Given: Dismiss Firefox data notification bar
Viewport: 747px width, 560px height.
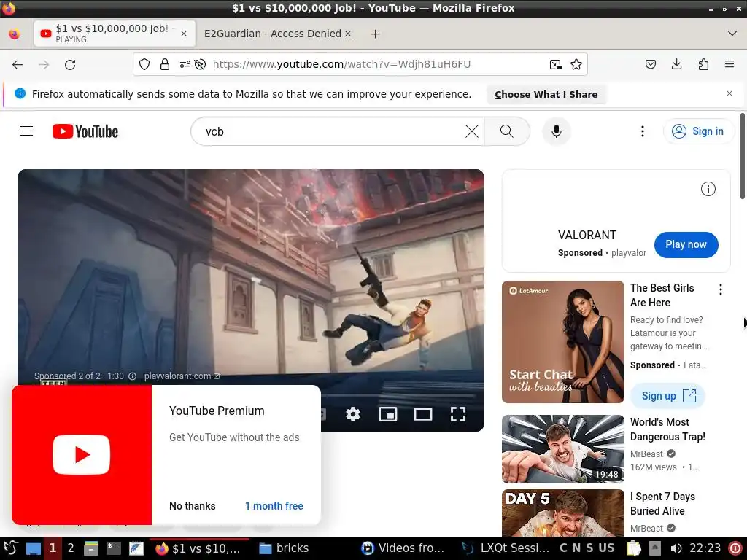Looking at the screenshot, I should [729, 93].
